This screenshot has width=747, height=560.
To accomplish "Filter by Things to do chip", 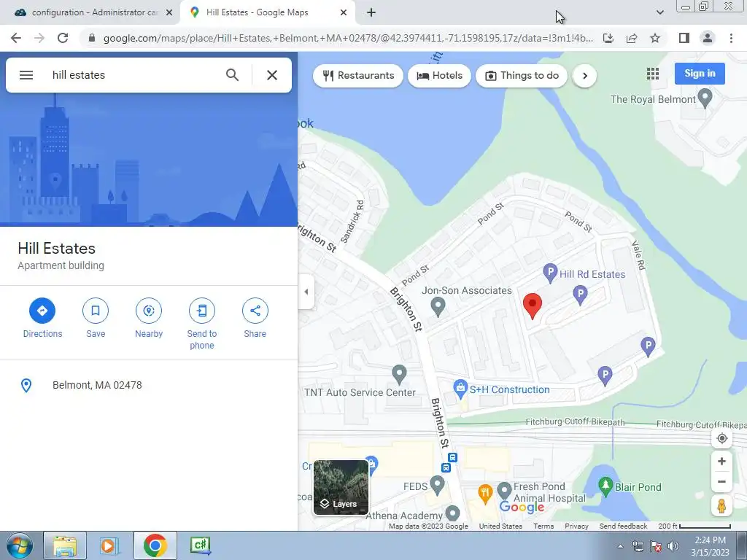I will coord(522,76).
